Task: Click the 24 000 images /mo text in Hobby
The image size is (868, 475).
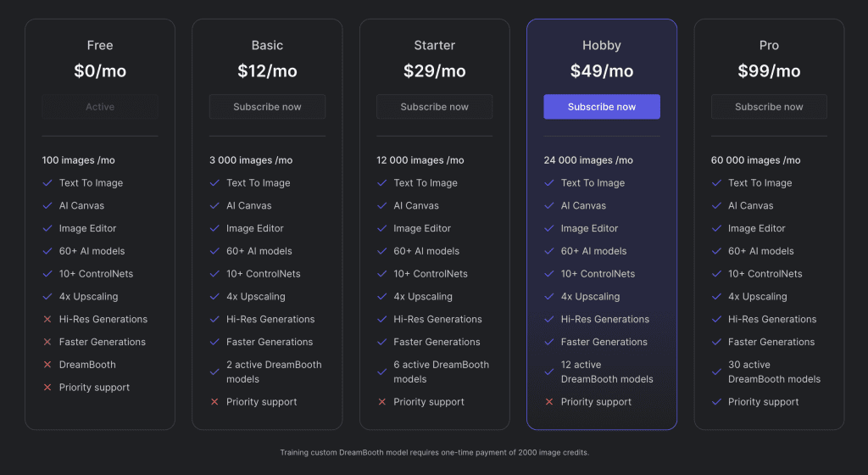Action: (588, 160)
